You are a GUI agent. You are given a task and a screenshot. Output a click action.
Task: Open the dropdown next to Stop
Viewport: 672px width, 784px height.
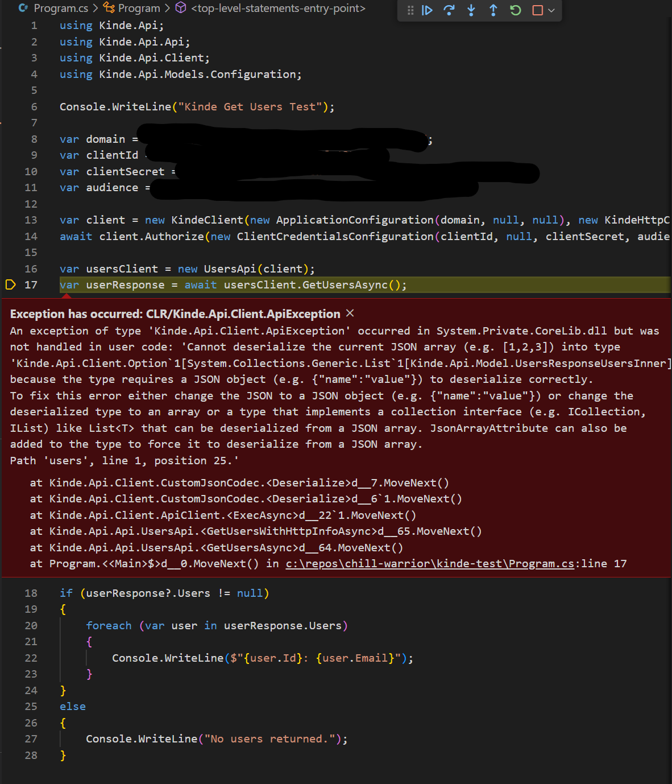[x=551, y=10]
